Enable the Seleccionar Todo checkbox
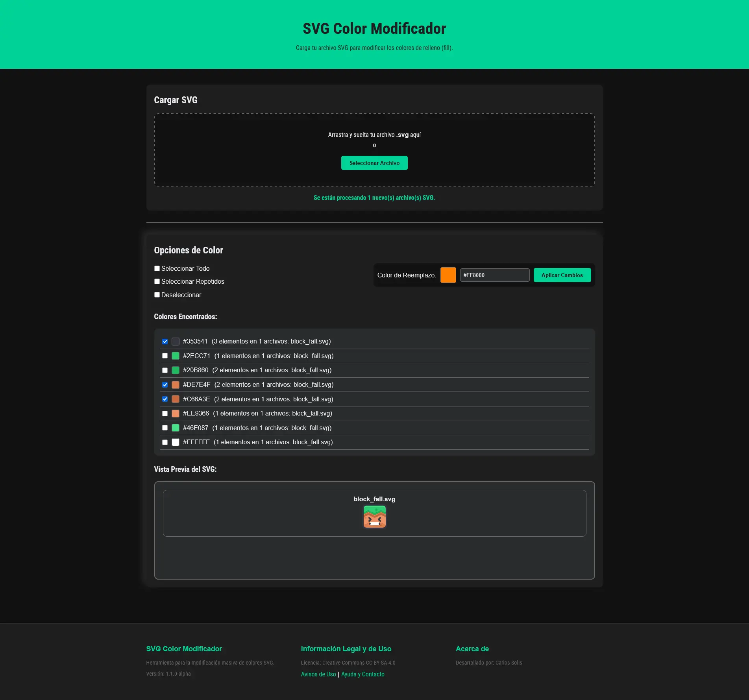749x700 pixels. pyautogui.click(x=157, y=268)
